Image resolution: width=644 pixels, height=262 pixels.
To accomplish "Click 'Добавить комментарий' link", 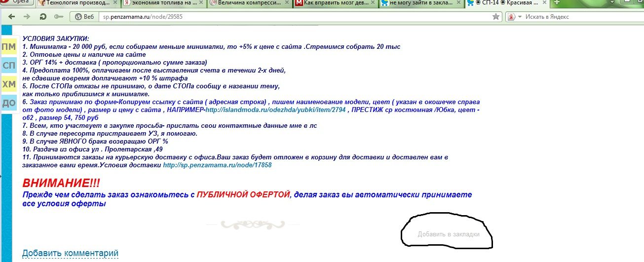I will (x=70, y=253).
